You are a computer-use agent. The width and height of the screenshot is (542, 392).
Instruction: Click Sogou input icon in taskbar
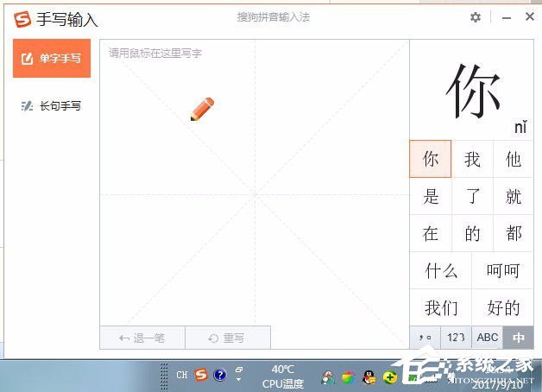pyautogui.click(x=200, y=375)
